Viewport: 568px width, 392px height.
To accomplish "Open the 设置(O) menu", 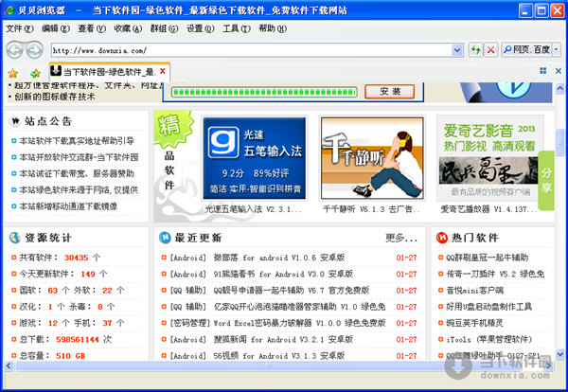I will [201, 28].
